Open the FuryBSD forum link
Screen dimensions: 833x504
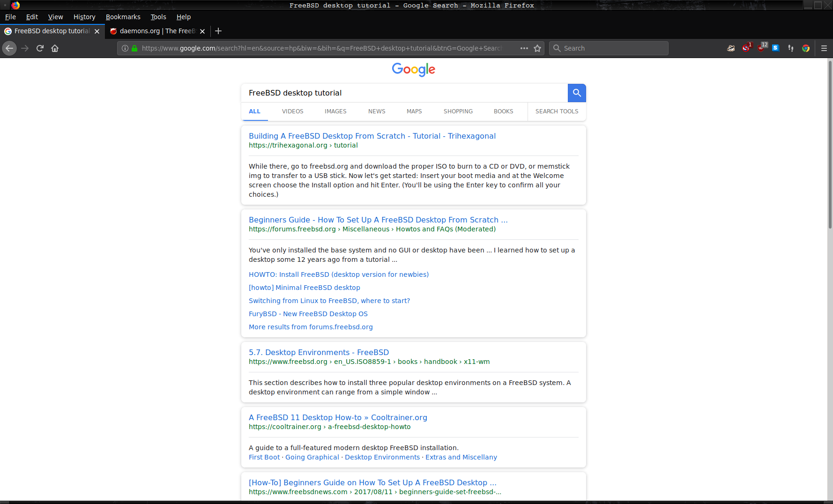pyautogui.click(x=308, y=314)
